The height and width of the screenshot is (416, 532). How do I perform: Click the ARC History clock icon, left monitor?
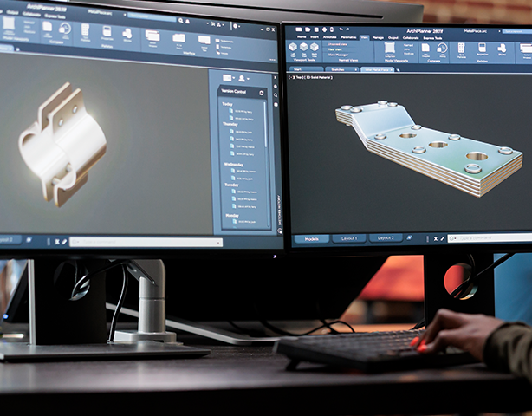point(65,29)
